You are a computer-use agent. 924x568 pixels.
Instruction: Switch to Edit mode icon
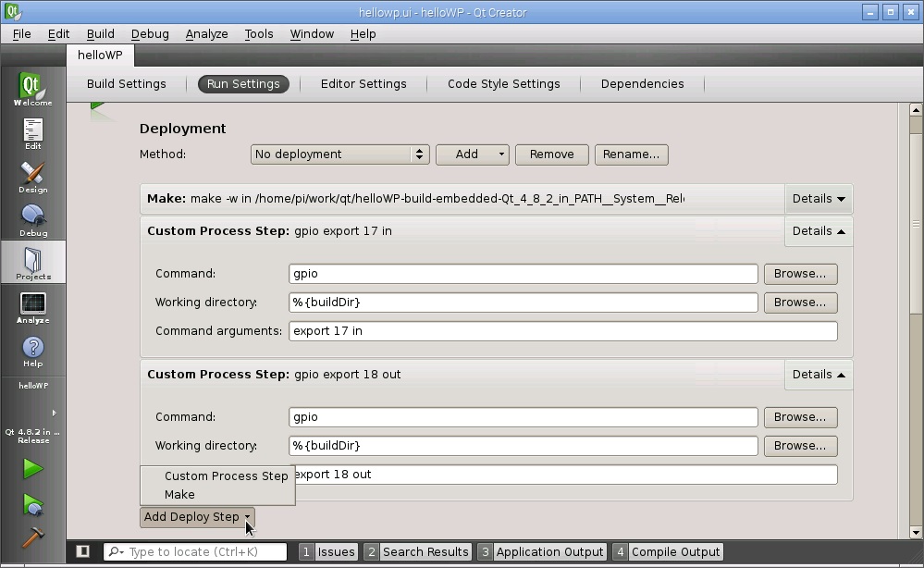32,134
